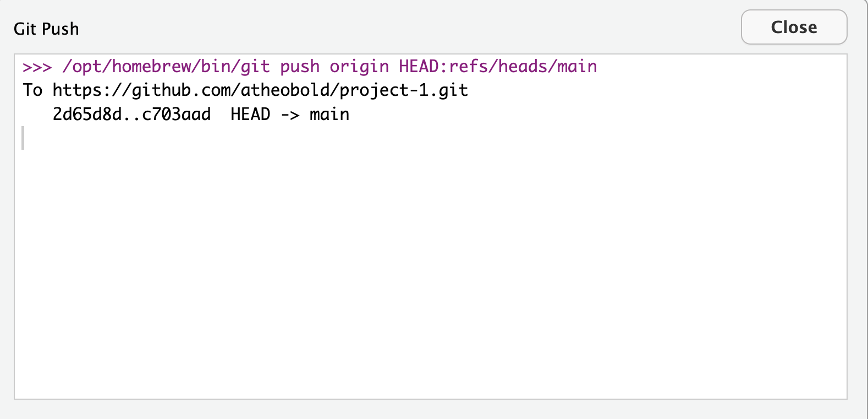Viewport: 868px width, 419px height.
Task: Click project-1.git in the output
Action: coord(403,90)
